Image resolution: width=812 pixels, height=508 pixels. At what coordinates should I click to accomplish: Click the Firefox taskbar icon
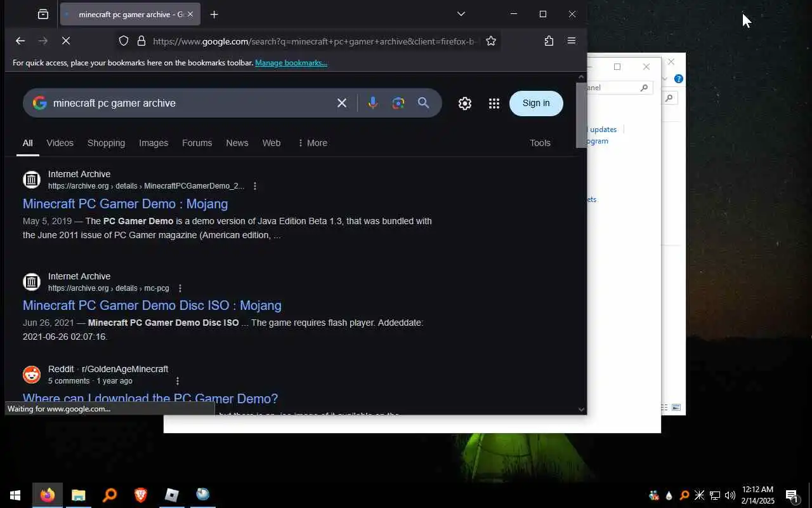[x=48, y=495]
